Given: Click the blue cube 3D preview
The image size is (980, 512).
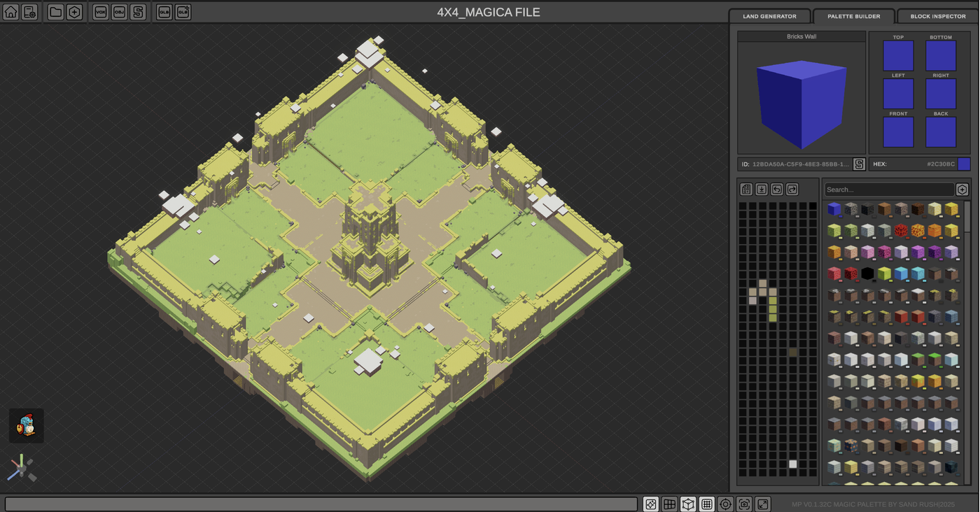Looking at the screenshot, I should 801,104.
